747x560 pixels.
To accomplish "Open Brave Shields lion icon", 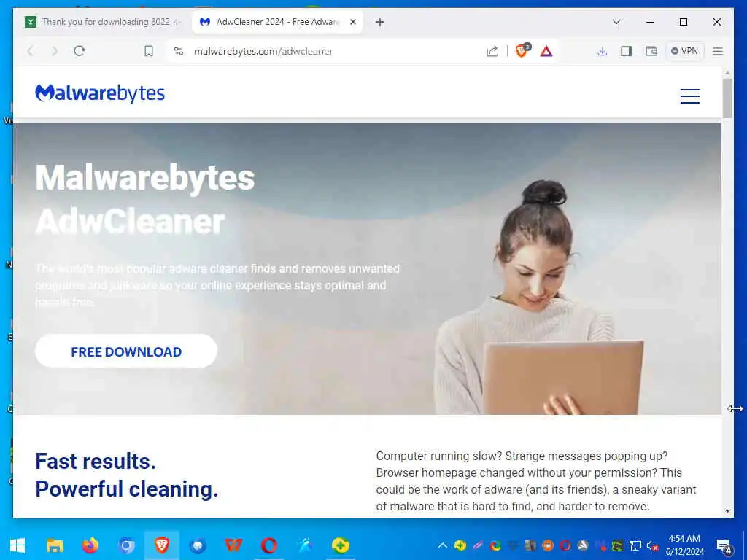I will coord(522,50).
